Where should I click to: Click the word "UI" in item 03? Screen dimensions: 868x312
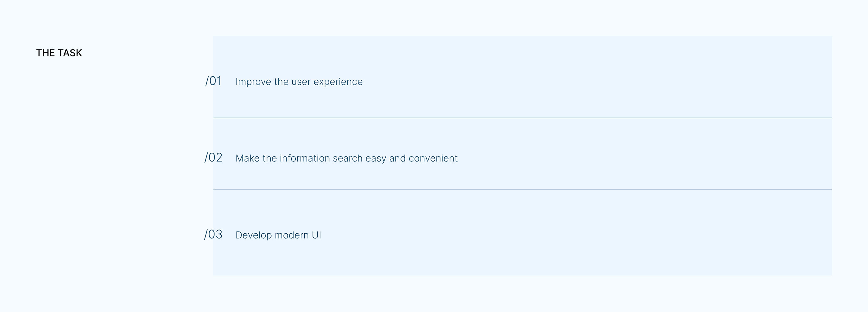tap(317, 235)
